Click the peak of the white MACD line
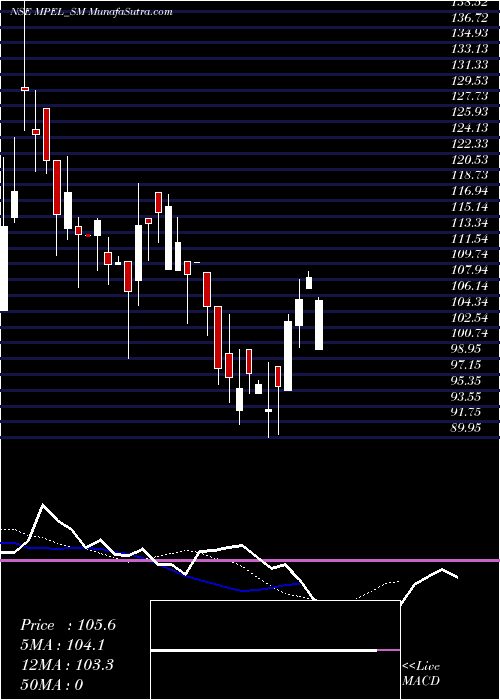The width and height of the screenshot is (500, 700). [43, 505]
